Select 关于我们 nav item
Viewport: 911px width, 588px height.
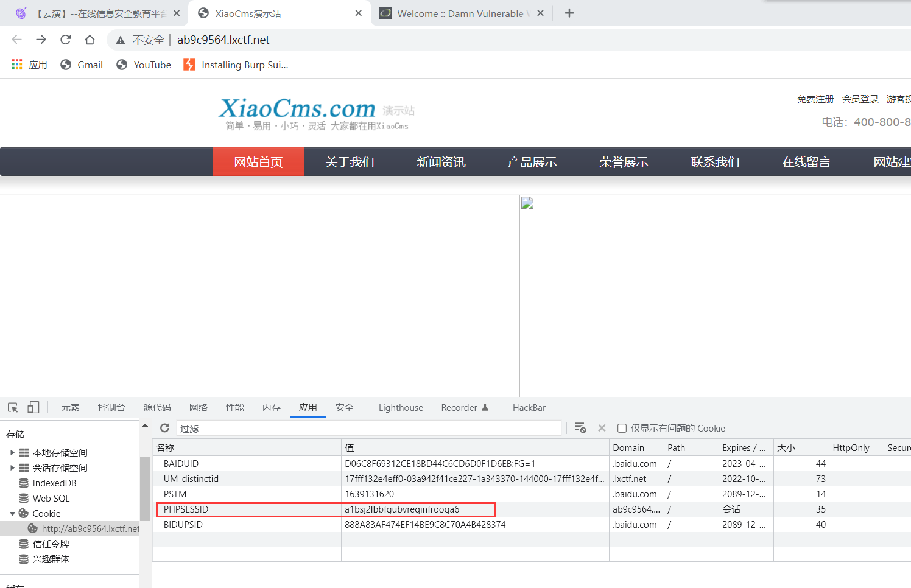(x=350, y=162)
